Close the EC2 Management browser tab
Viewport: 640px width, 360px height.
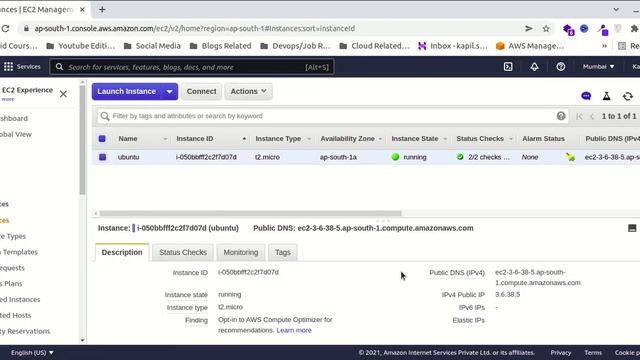click(82, 9)
